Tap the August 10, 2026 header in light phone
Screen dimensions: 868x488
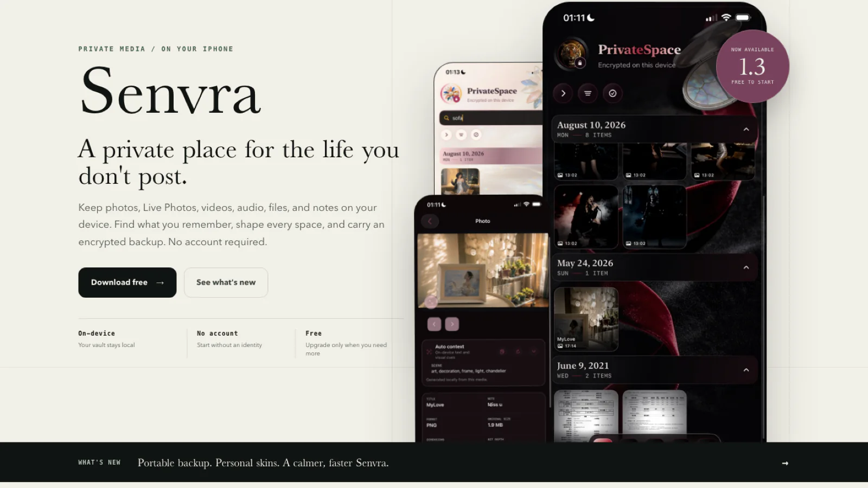pos(492,156)
